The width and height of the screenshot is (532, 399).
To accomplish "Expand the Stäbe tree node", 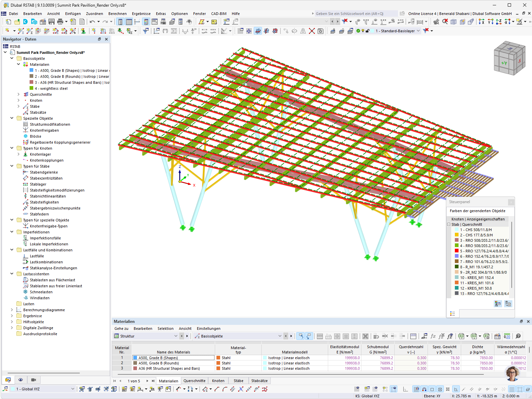I will pyautogui.click(x=19, y=106).
